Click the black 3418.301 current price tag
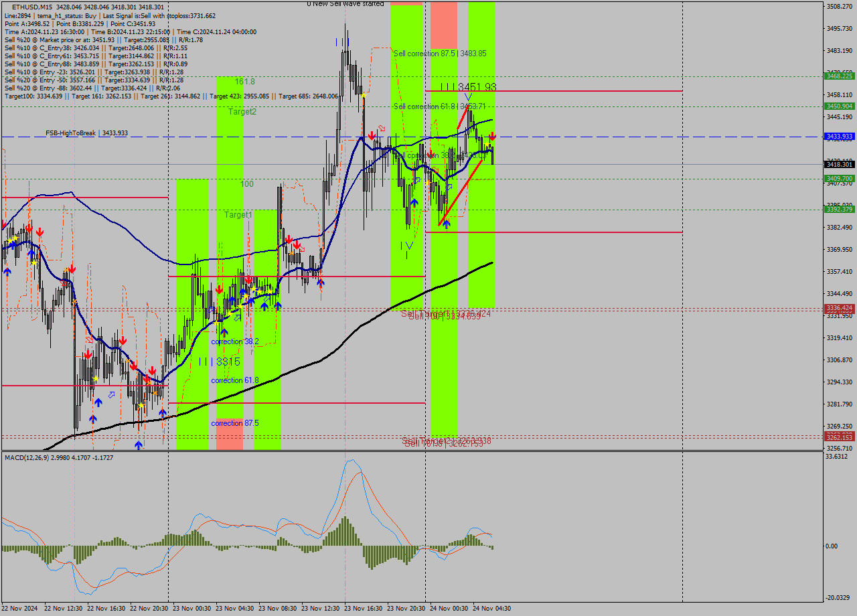The height and width of the screenshot is (616, 857). [839, 164]
